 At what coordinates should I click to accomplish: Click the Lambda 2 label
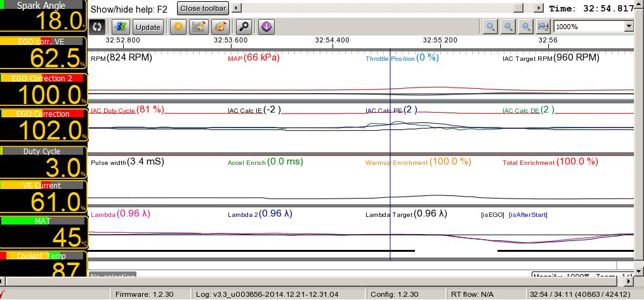[x=260, y=214]
